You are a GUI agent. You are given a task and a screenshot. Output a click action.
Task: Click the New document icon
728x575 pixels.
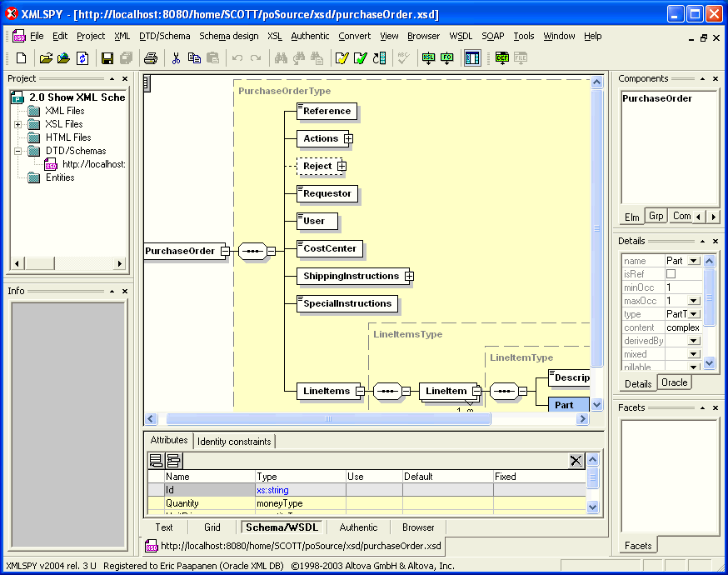pos(21,57)
